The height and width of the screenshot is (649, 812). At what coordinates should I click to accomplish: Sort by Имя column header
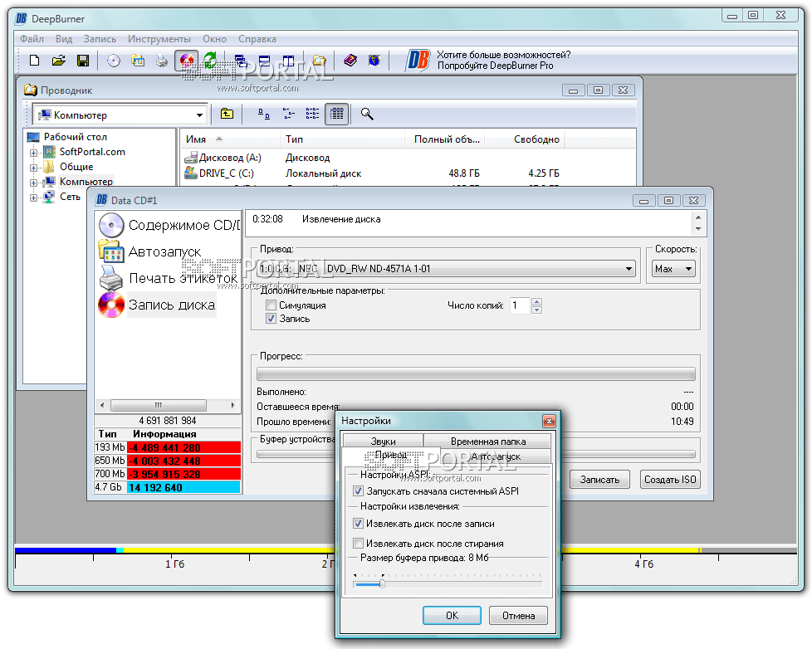pyautogui.click(x=231, y=139)
